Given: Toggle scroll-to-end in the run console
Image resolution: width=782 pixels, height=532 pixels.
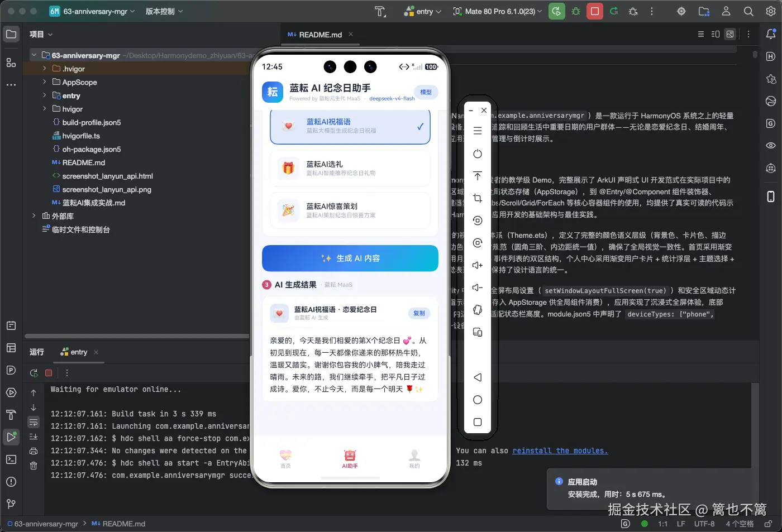Looking at the screenshot, I should [x=34, y=437].
